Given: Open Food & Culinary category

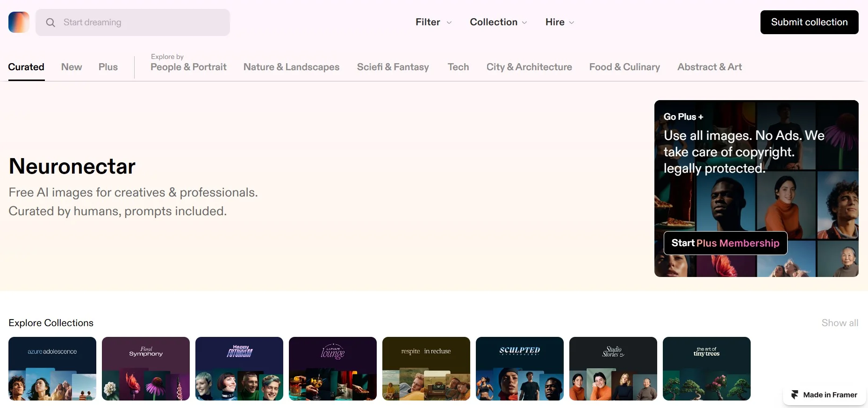Looking at the screenshot, I should [x=624, y=67].
